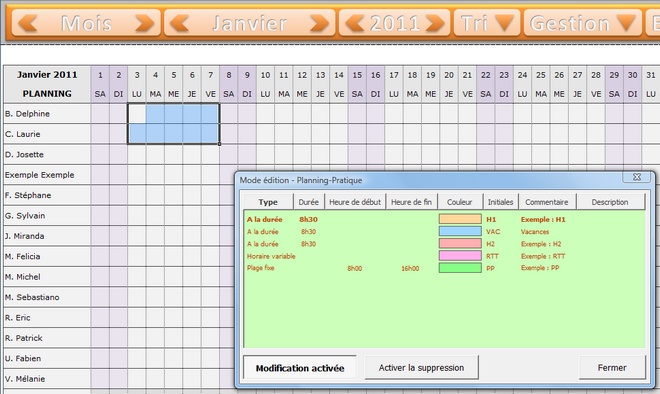The image size is (660, 394).
Task: Select employee U. Fabien row label
Action: [x=47, y=359]
